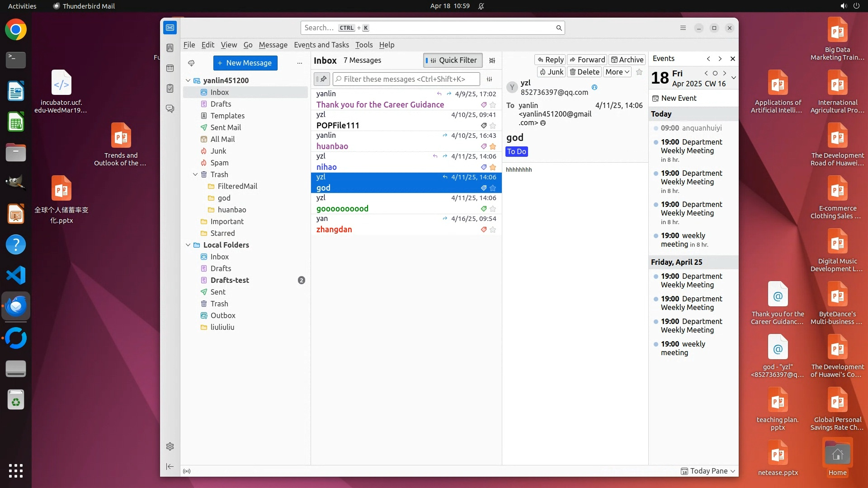868x488 pixels.
Task: Open the Settings gear icon in Thunderbird
Action: pyautogui.click(x=170, y=446)
